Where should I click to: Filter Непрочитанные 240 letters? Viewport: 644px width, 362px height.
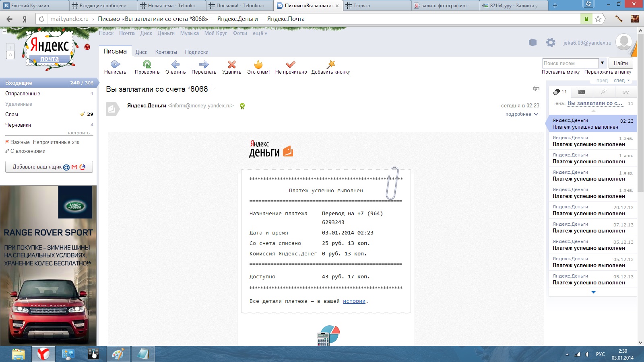(56, 142)
